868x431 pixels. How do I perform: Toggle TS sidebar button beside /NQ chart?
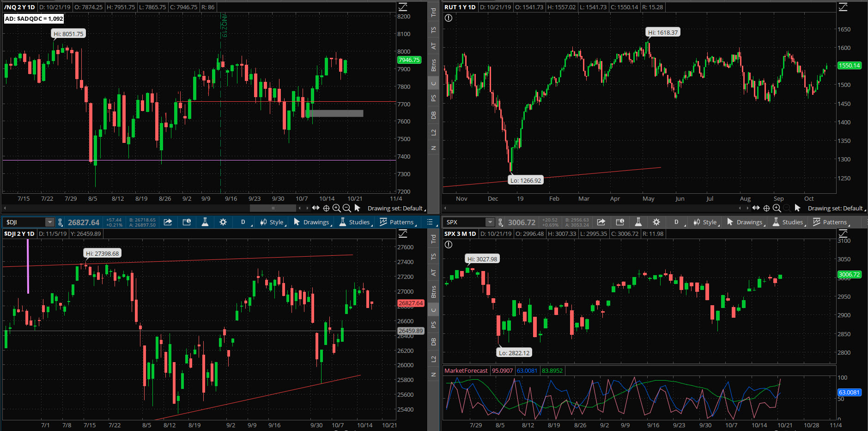[433, 30]
